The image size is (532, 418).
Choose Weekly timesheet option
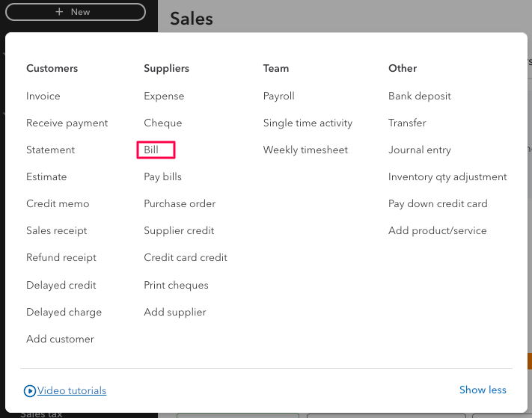[x=305, y=150]
